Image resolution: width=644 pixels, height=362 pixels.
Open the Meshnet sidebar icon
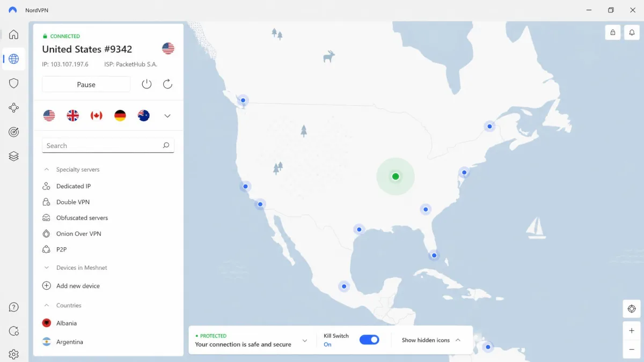(x=14, y=108)
